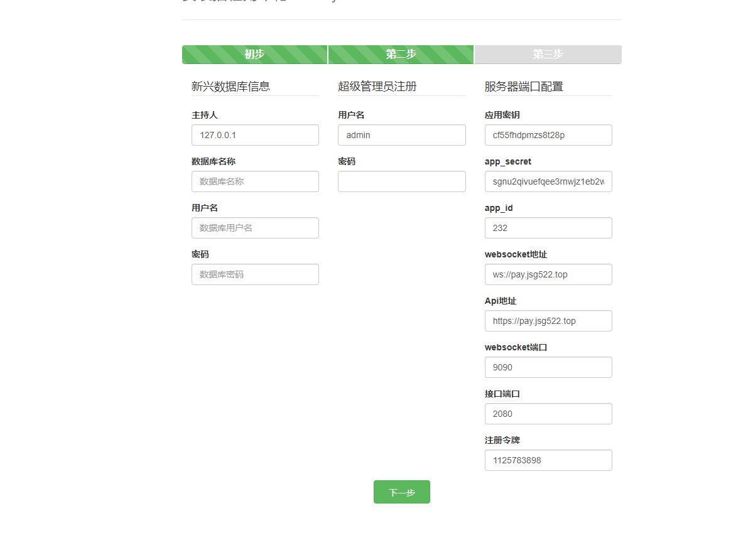Viewport: 753px width, 560px height.
Task: Switch to the 初步 step tab
Action: pyautogui.click(x=254, y=55)
